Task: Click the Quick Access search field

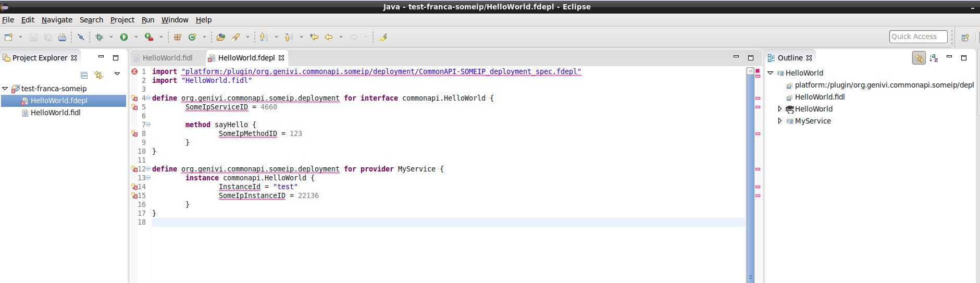Action: (918, 36)
